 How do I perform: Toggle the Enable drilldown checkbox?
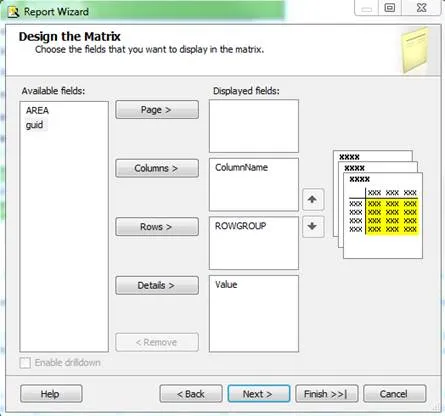click(25, 363)
